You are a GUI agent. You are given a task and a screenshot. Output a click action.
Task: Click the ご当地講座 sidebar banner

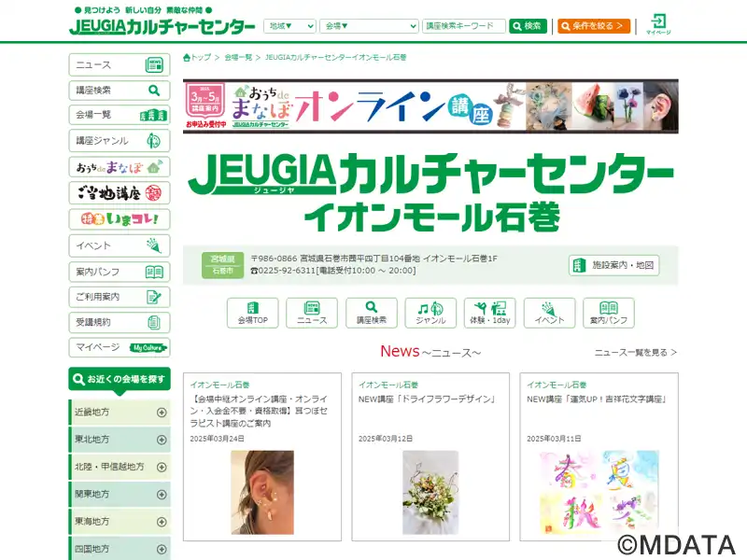[120, 193]
